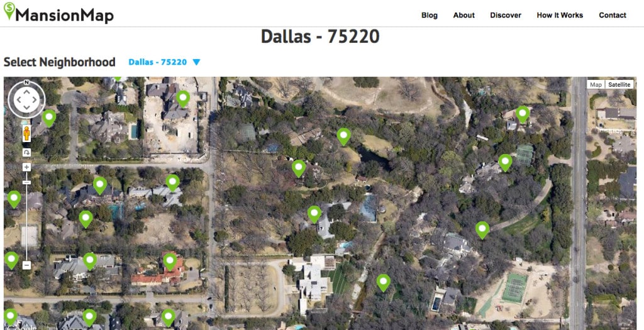Click green pin near top-right tennis court
The image size is (644, 330).
505,163
